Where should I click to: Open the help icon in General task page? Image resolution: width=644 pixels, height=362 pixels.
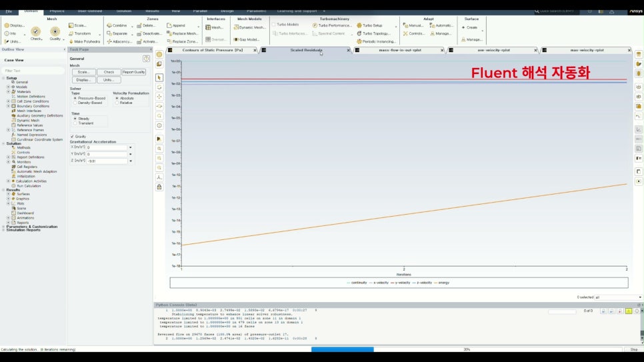(146, 59)
